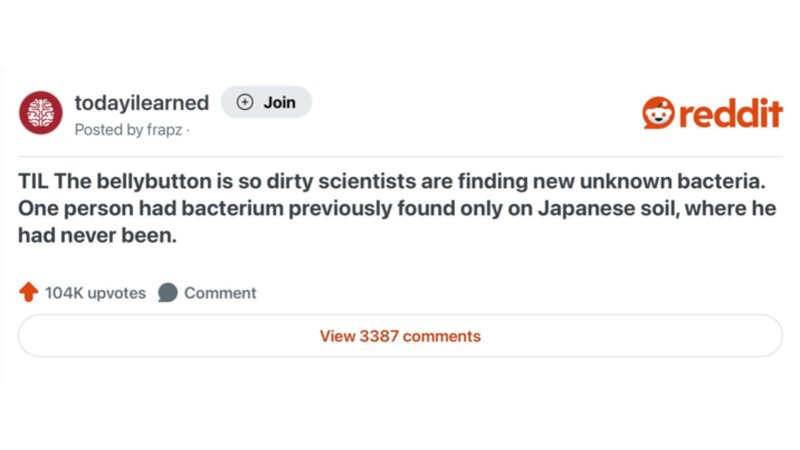
Task: Open the frapz username profile
Action: [163, 130]
